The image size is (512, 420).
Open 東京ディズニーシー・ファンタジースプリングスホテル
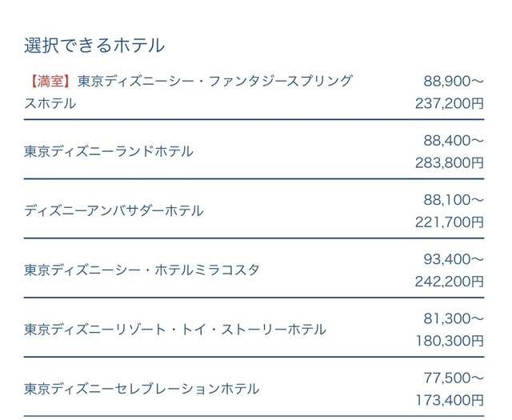tap(189, 92)
